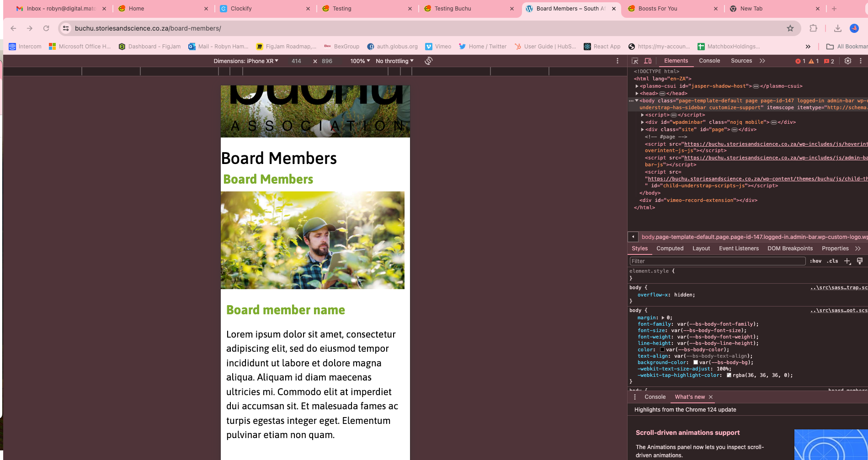Open the No throttling dropdown
This screenshot has height=460, width=868.
[394, 61]
